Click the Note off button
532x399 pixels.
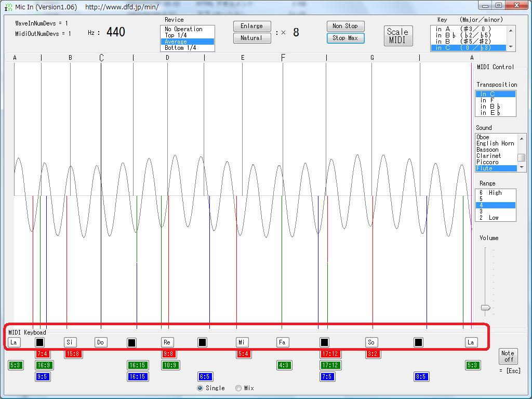tap(508, 356)
